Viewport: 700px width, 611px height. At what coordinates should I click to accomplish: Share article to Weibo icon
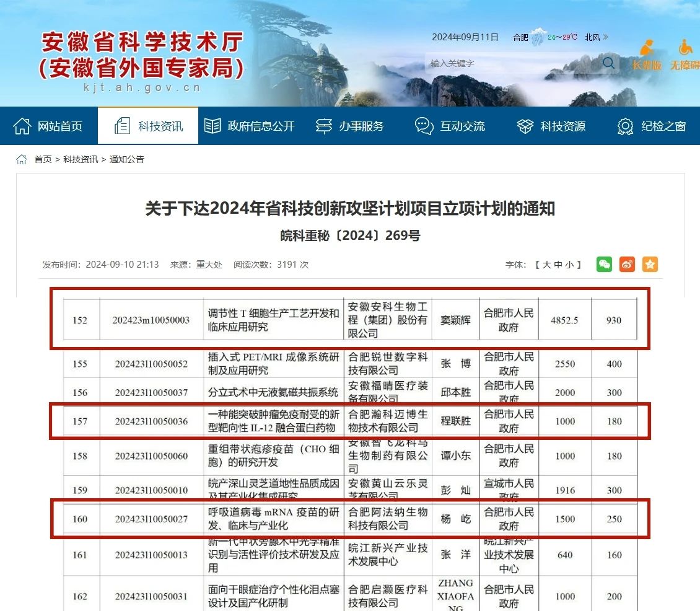(x=627, y=265)
